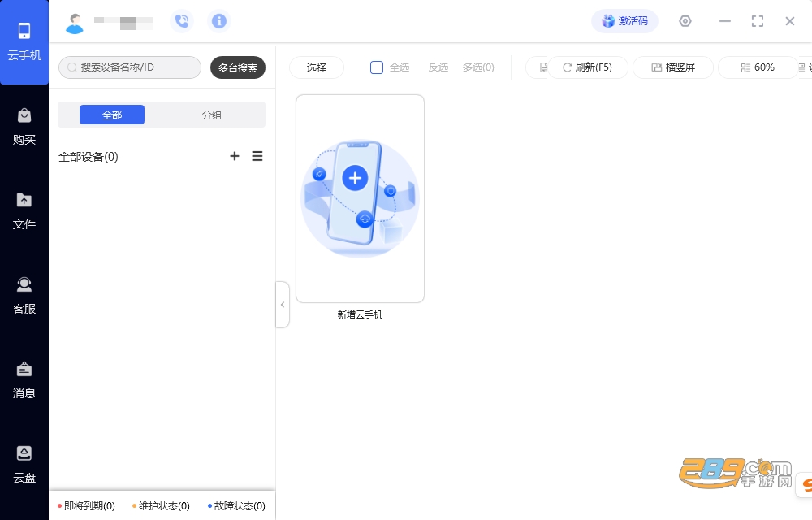
Task: Collapse the left panel with arrow handle
Action: 283,305
